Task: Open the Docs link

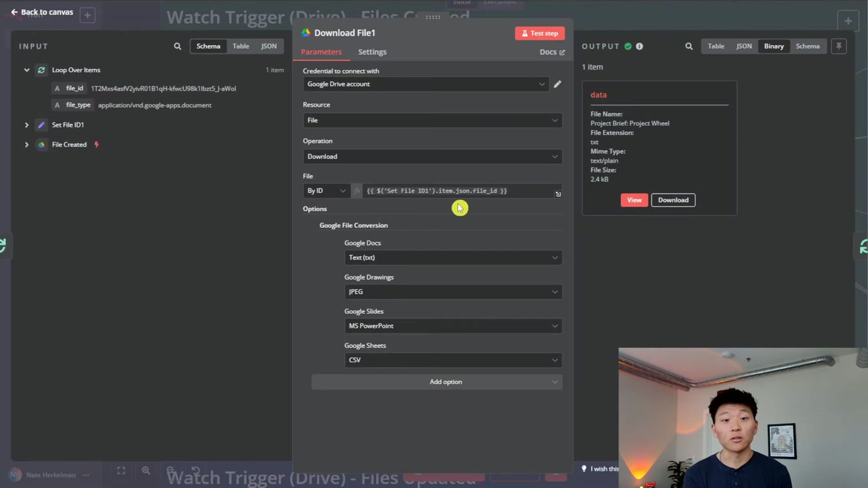Action: (552, 52)
